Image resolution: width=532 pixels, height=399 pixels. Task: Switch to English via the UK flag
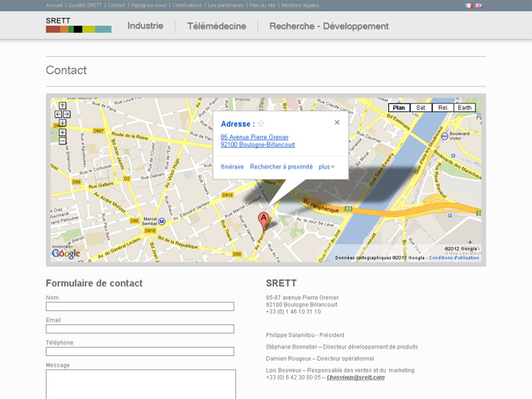479,5
